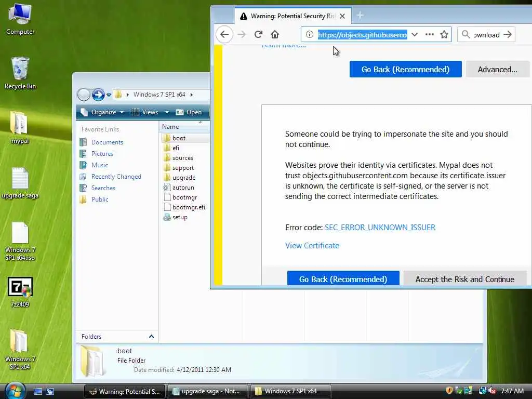Click Show Desktop quick launch icon
Viewport: 532px width, 399px height.
(x=38, y=392)
